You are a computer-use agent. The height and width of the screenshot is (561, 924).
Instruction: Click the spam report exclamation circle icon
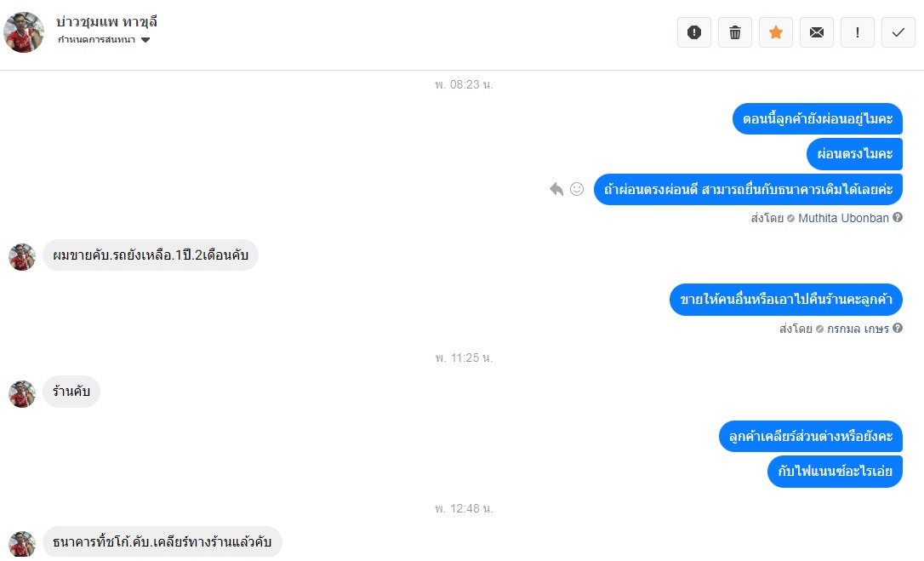[x=694, y=32]
